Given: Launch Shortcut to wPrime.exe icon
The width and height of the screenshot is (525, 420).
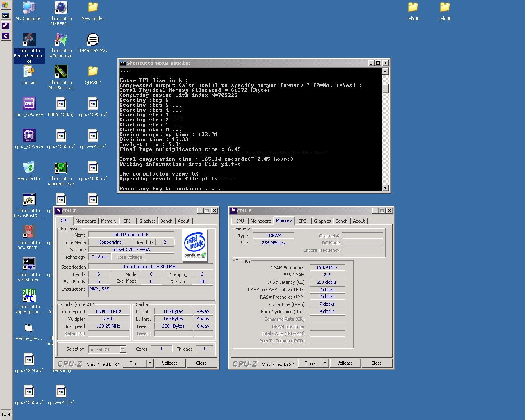Looking at the screenshot, I should 61,46.
